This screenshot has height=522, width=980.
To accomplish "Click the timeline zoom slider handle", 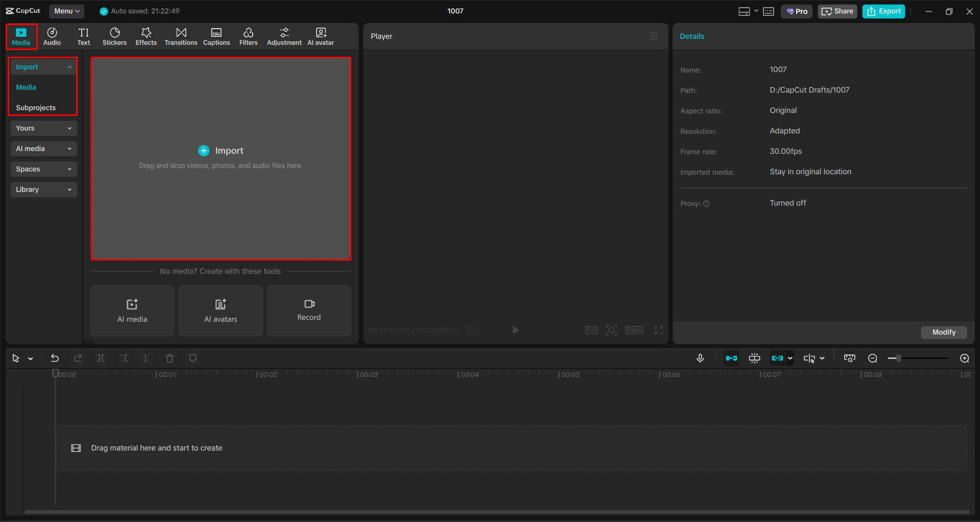I will (898, 358).
